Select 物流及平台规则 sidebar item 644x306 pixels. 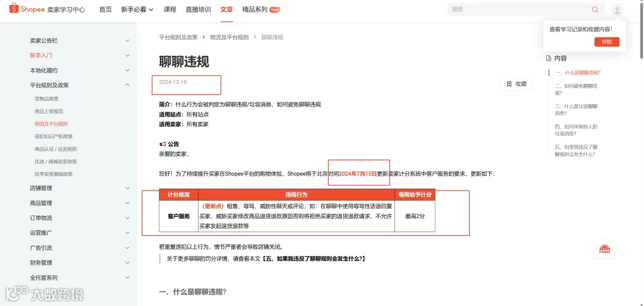(x=51, y=124)
